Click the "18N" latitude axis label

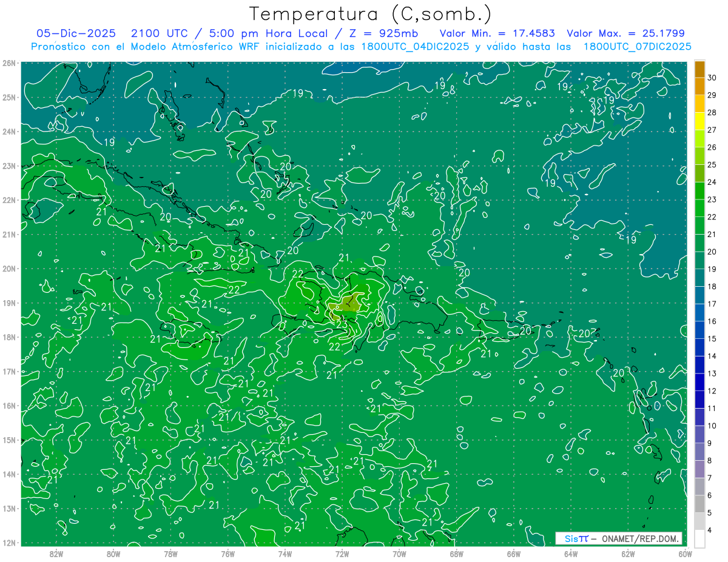8,337
